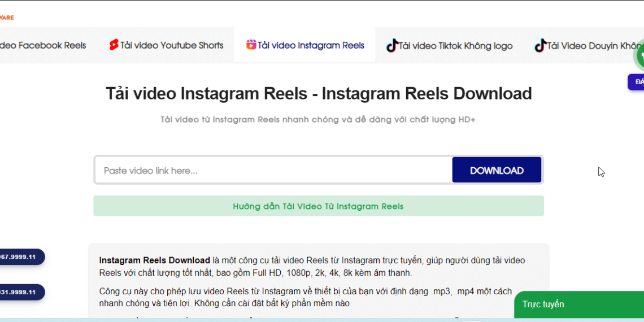Click the paragraph starting Công cụ này cho phép
644x322 pixels.
[x=306, y=297]
